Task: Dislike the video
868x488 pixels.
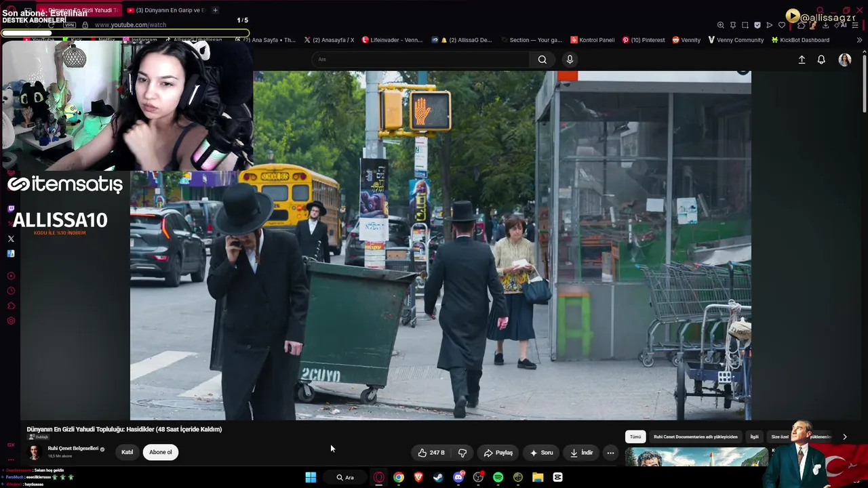Action: click(x=462, y=453)
